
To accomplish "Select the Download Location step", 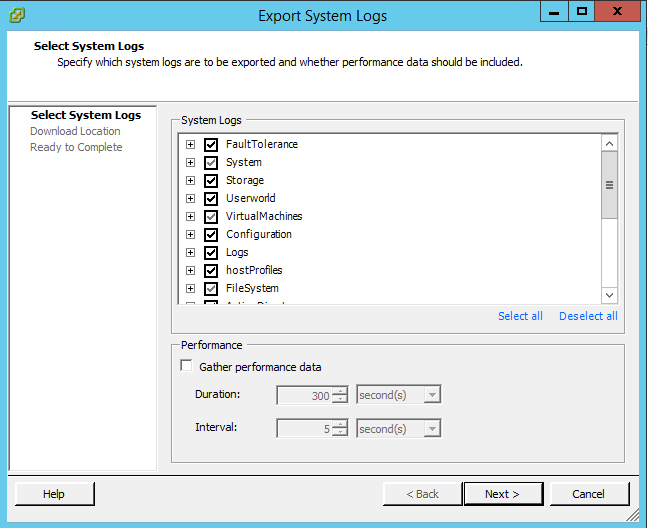I will [x=75, y=131].
